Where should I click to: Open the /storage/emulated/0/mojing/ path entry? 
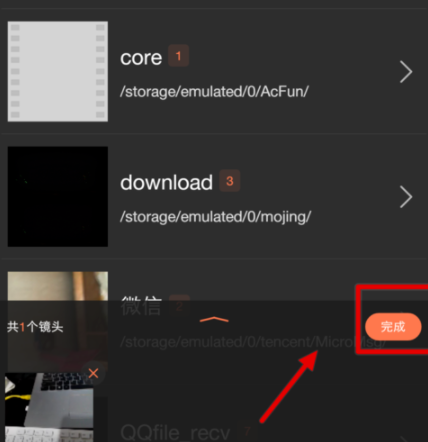pyautogui.click(x=215, y=217)
